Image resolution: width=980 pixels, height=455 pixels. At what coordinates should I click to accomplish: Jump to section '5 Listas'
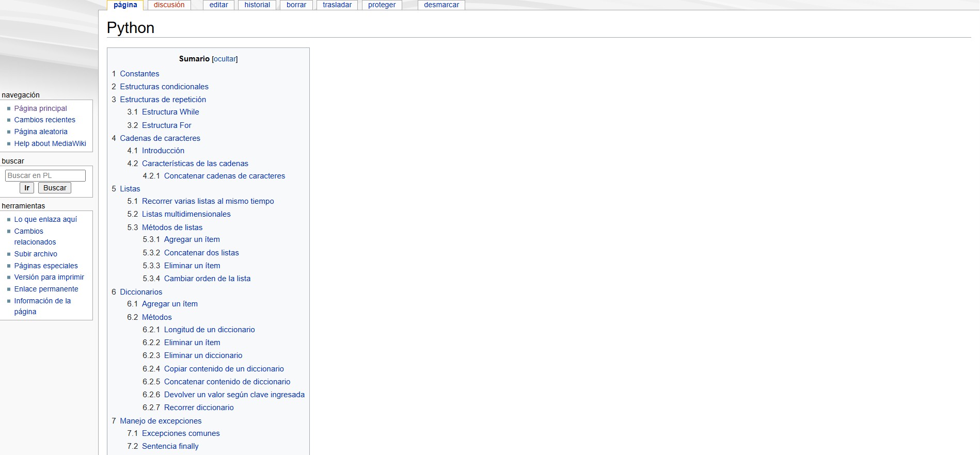[x=126, y=189]
